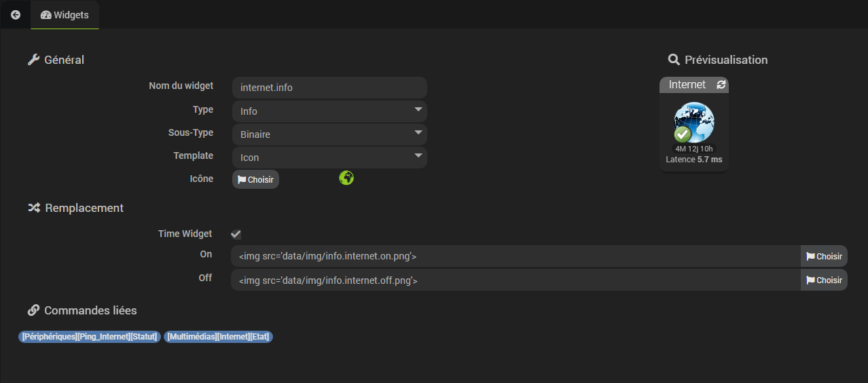Open the Template dropdown
Image resolution: width=868 pixels, height=383 pixels.
(x=329, y=158)
